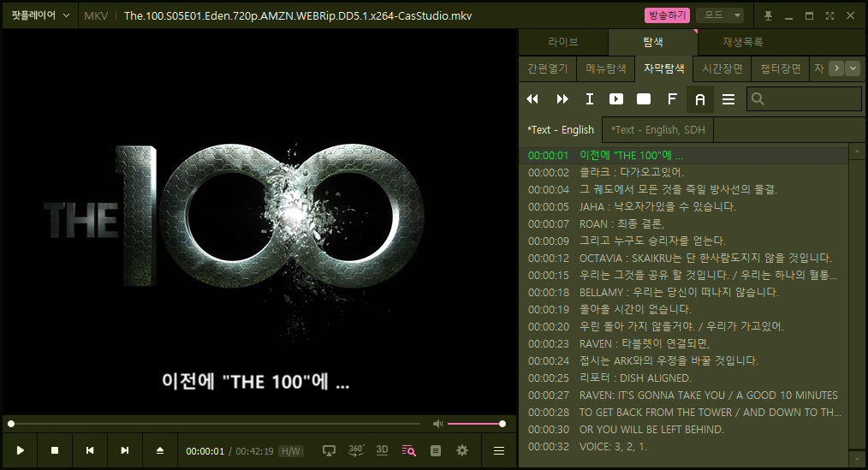
Task: Click the solid rounded rectangle toolbar icon
Action: (x=644, y=99)
